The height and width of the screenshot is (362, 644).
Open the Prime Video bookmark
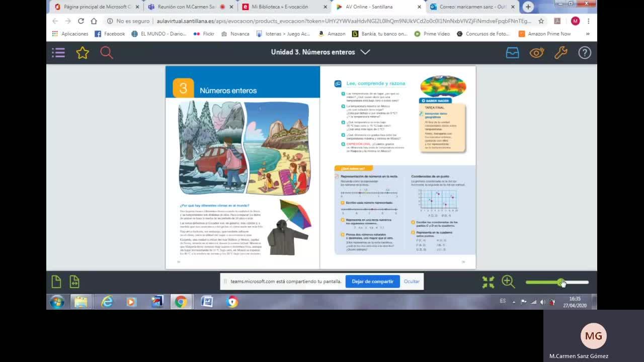point(432,34)
